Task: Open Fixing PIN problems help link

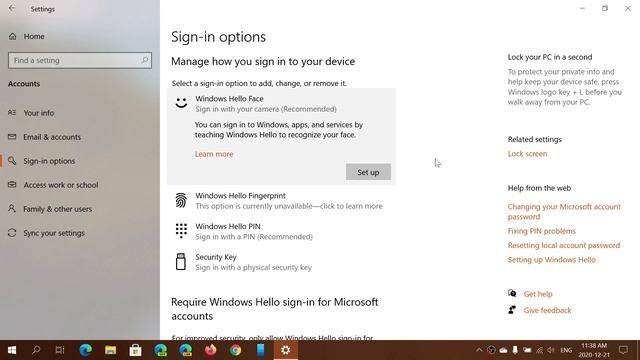Action: click(x=542, y=231)
